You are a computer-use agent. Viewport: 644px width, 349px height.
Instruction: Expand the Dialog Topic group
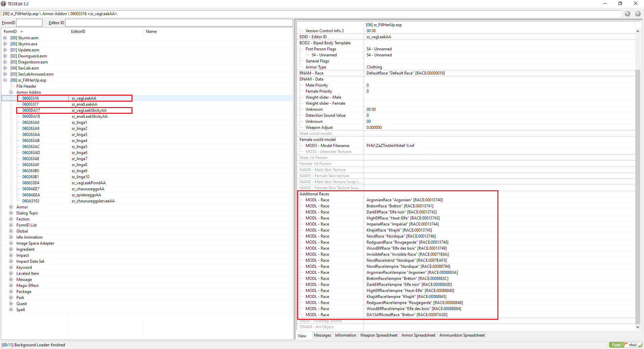(11, 213)
